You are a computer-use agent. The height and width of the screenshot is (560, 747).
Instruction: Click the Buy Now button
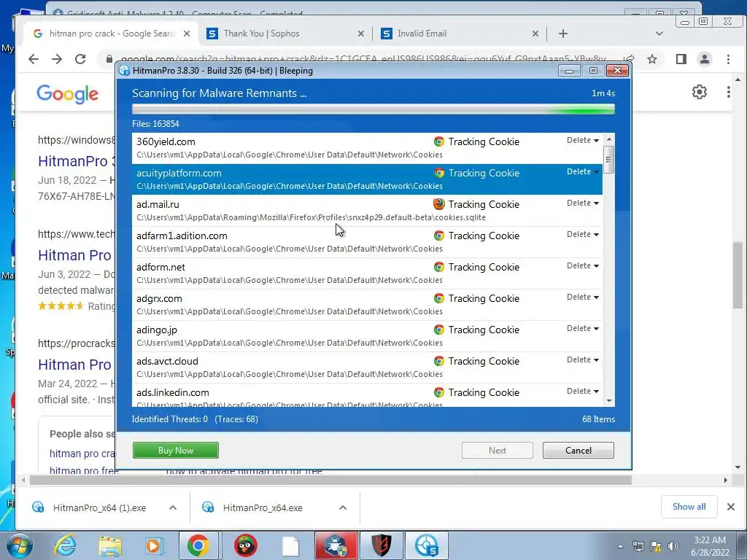[176, 451]
